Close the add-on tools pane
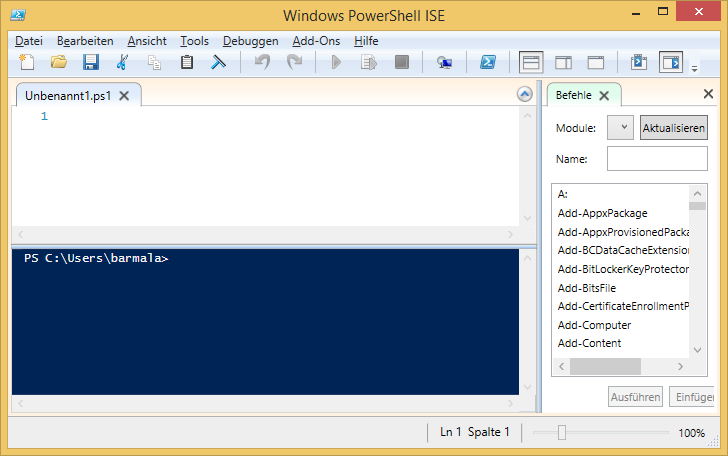 click(708, 94)
